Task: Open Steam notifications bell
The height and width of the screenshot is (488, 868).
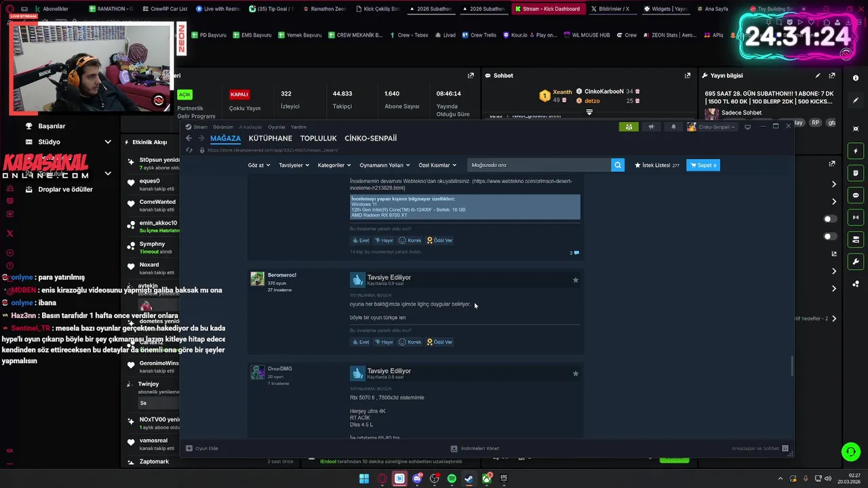Action: click(673, 127)
